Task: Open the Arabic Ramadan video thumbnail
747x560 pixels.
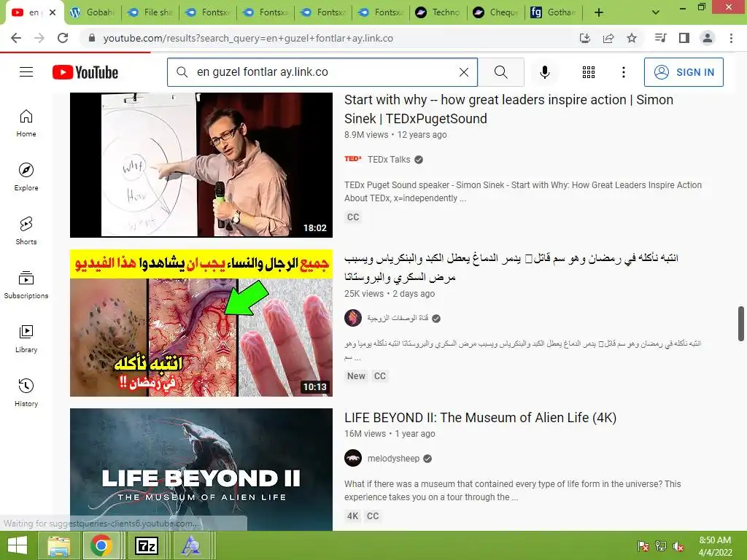Action: point(201,323)
